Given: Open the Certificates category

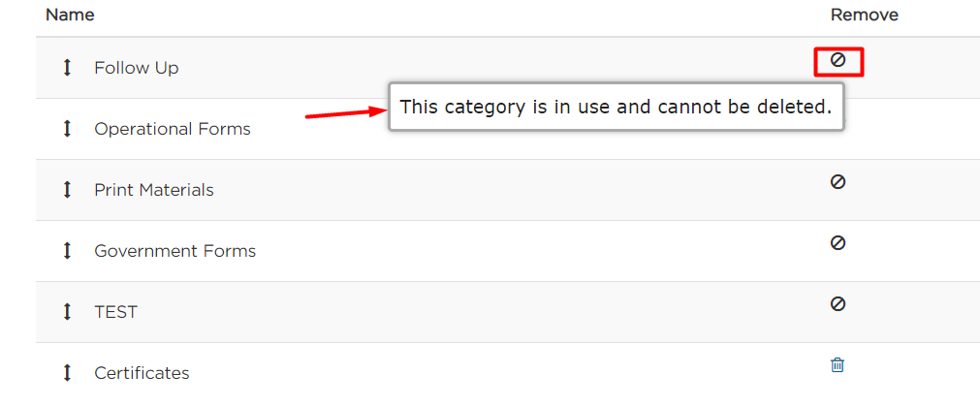Looking at the screenshot, I should click(x=142, y=373).
